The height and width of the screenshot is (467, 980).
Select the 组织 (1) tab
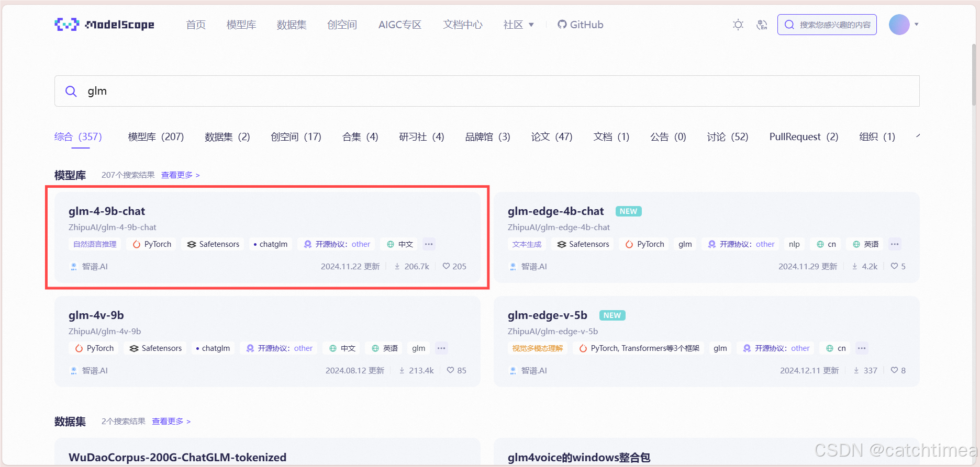(x=877, y=137)
